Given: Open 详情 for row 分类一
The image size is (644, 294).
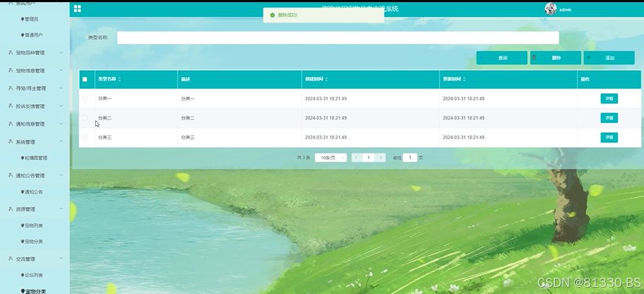Looking at the screenshot, I should point(609,99).
